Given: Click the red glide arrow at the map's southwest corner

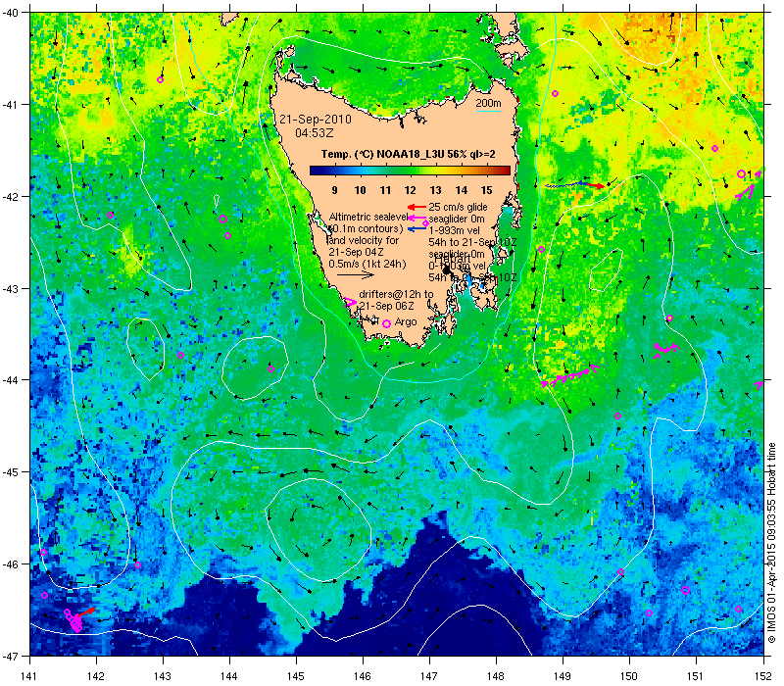Looking at the screenshot, I should tap(85, 612).
